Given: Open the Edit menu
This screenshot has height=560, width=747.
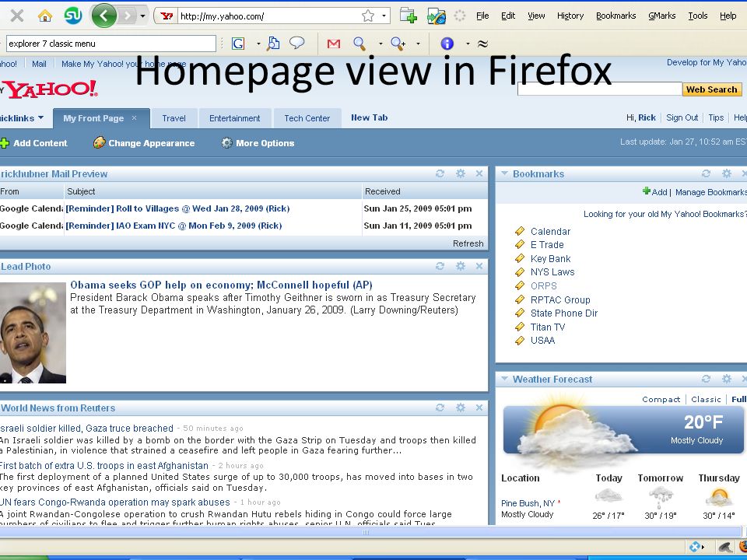Looking at the screenshot, I should [x=508, y=16].
